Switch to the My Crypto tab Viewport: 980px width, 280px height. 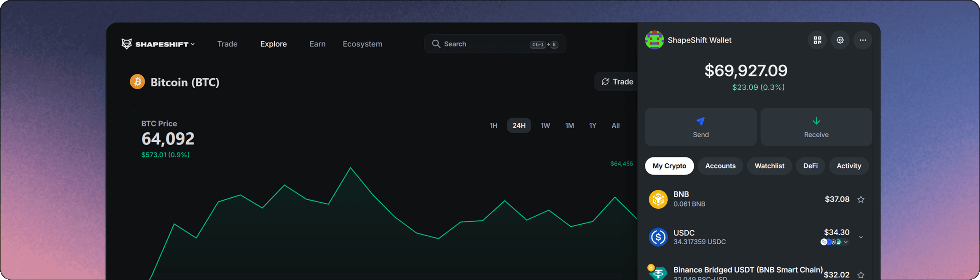click(x=669, y=166)
